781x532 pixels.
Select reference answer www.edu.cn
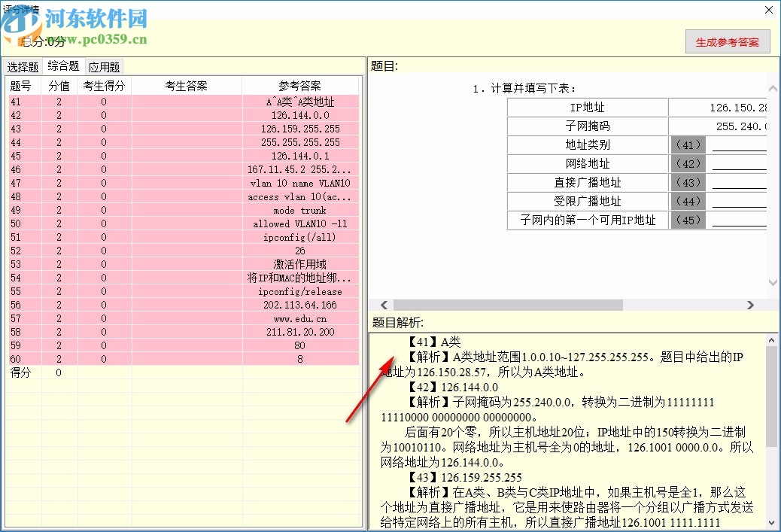click(x=300, y=318)
